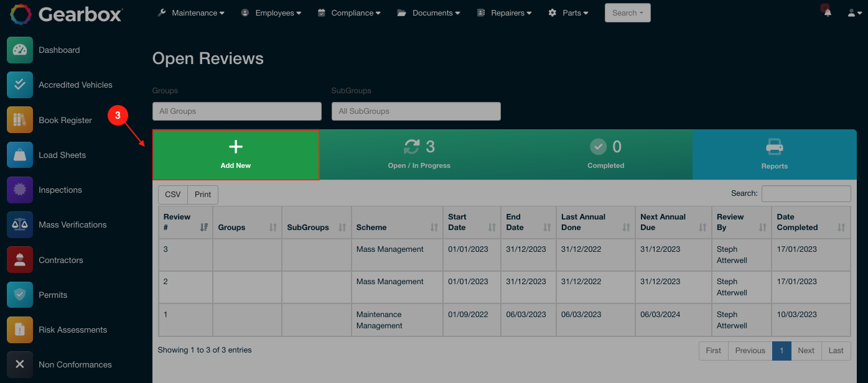Click the table Search input field

[x=806, y=193]
